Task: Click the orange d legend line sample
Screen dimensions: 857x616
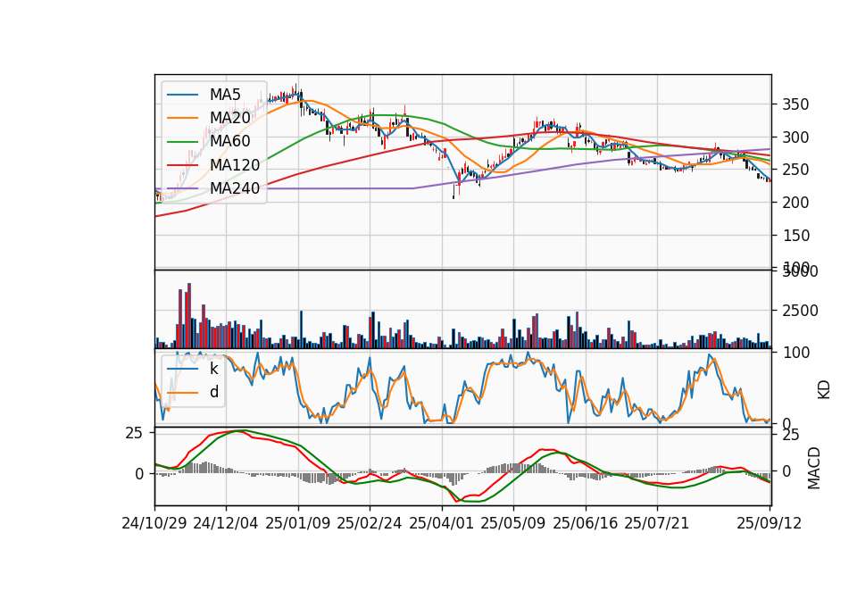Action: pyautogui.click(x=182, y=393)
